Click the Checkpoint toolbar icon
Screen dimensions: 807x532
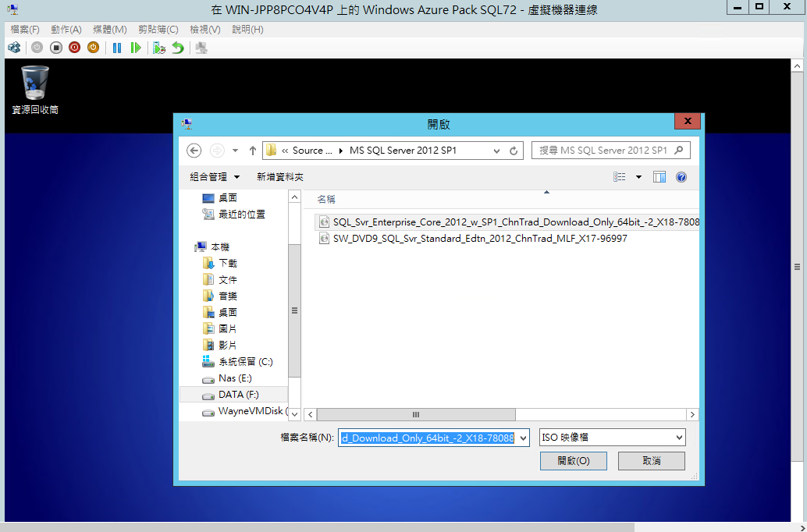[x=159, y=48]
